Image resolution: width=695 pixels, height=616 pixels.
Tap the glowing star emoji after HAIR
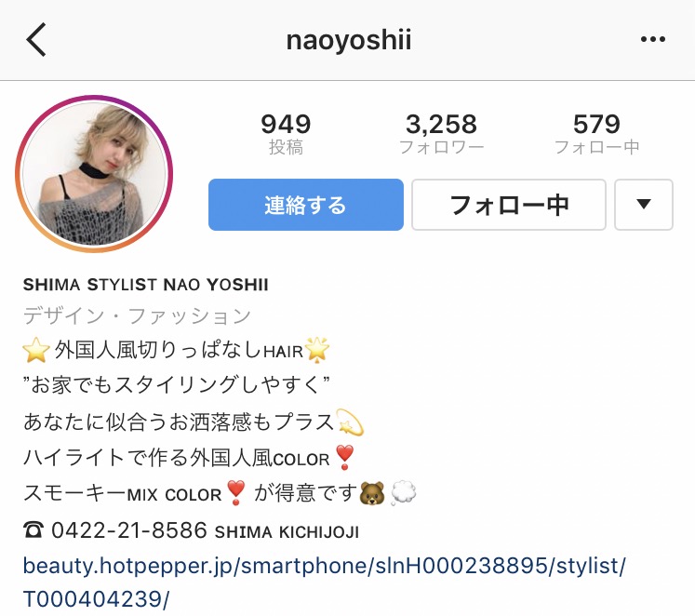[x=318, y=350]
